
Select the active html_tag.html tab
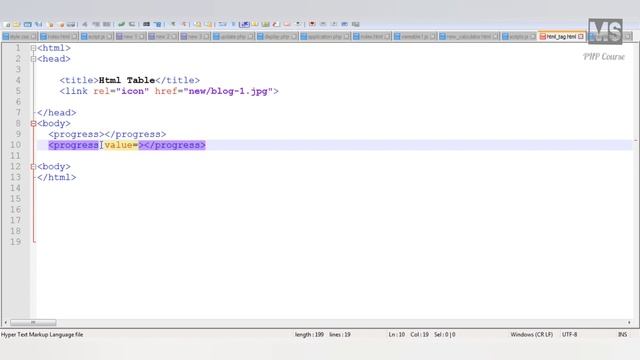click(x=561, y=37)
